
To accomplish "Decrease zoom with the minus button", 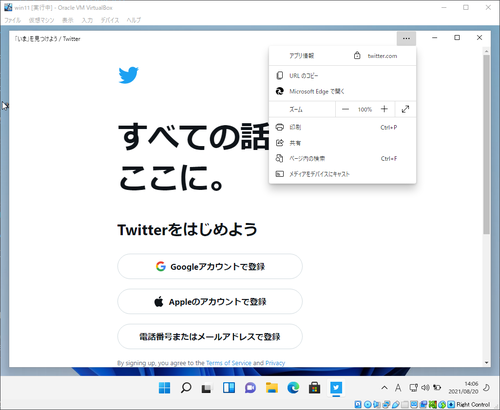I will (345, 109).
